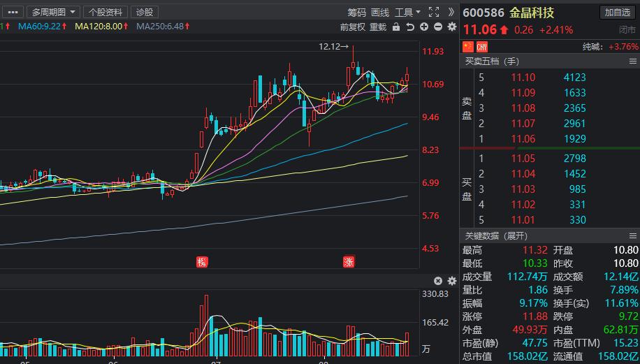This screenshot has height=364, width=640.
Task: Select the 画线 drawing tool
Action: coord(380,13)
